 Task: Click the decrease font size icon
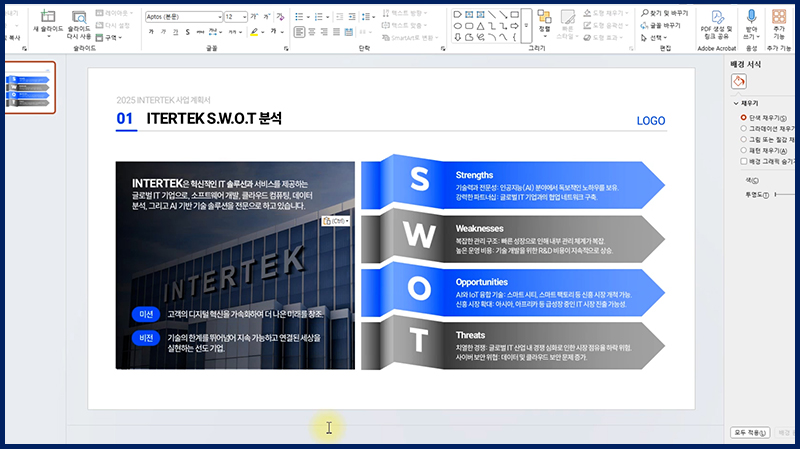pos(266,17)
